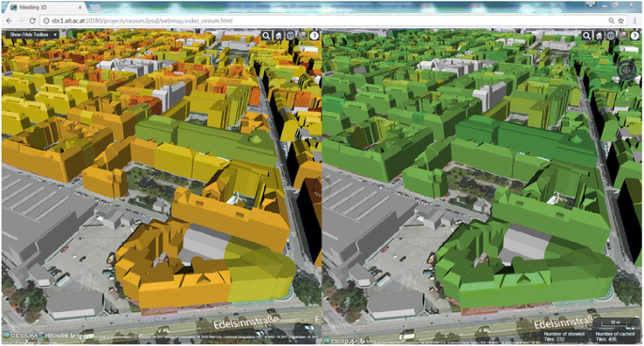The image size is (644, 346).
Task: Open navigation help in right view
Action: 635,36
